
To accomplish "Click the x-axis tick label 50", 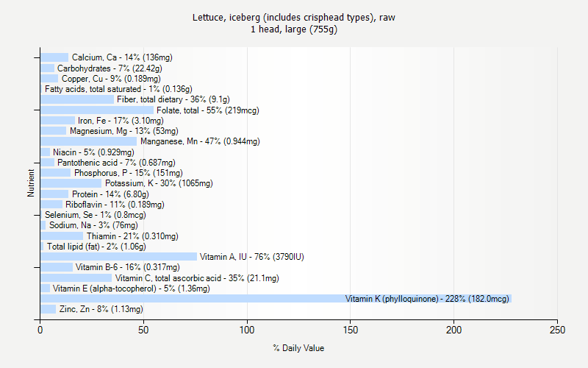I will 143,330.
